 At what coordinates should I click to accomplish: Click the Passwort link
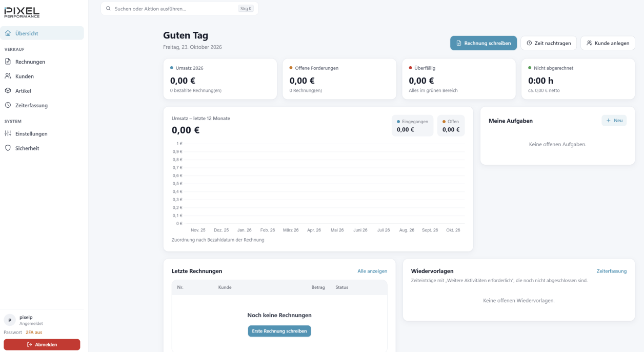13,333
